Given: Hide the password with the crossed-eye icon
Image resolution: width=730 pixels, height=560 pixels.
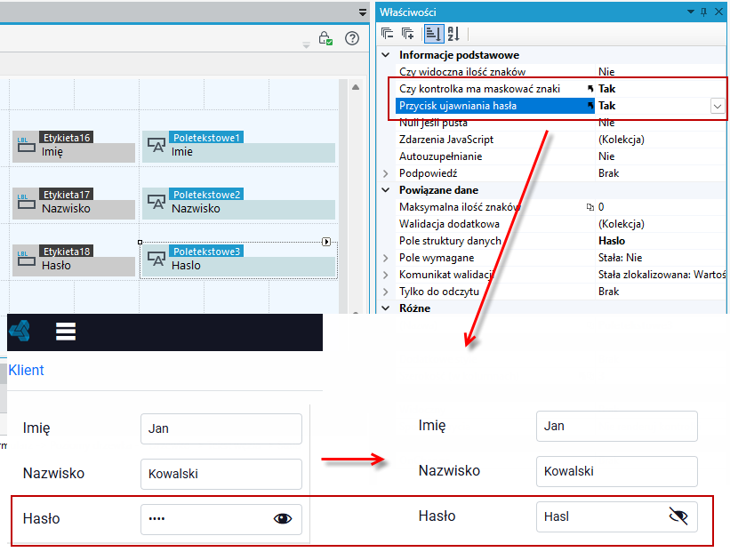Looking at the screenshot, I should pyautogui.click(x=678, y=516).
